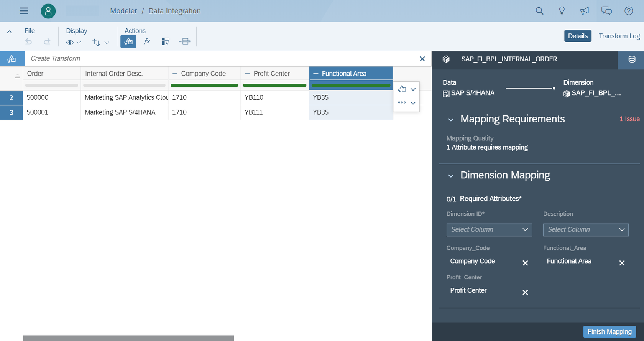644x341 pixels.
Task: Click the cube icon beside SAP_FI_BPL_INTERNAL_ORDER
Action: [x=446, y=59]
